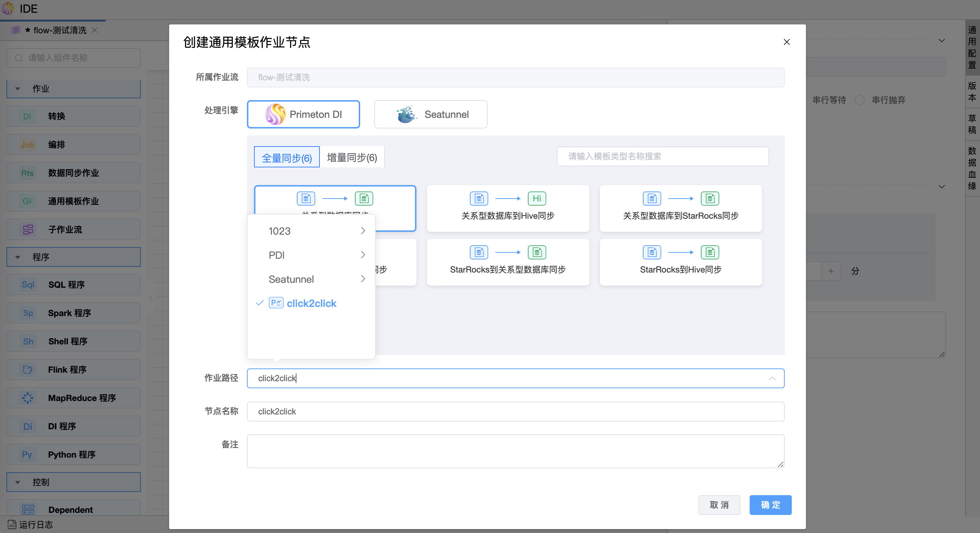Click the Sql icon for SQL 程序
This screenshot has height=533, width=980.
28,285
